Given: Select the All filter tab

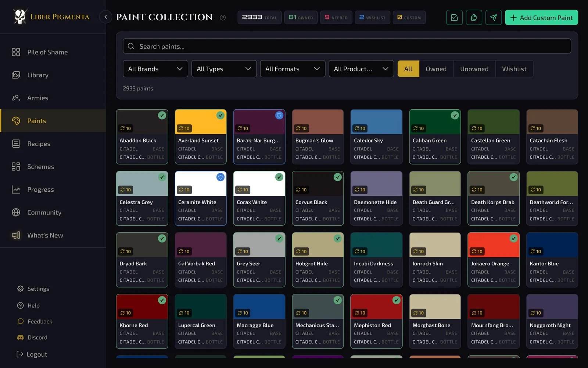Looking at the screenshot, I should point(408,69).
